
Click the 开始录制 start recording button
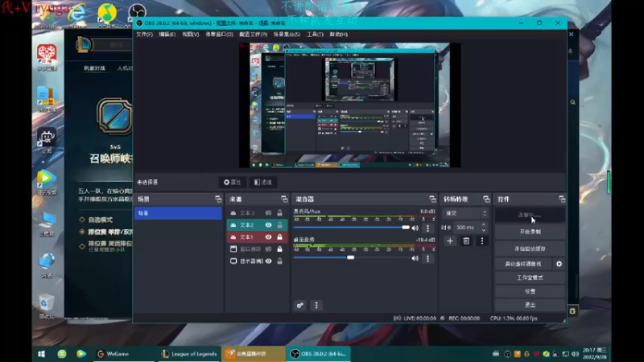(530, 232)
